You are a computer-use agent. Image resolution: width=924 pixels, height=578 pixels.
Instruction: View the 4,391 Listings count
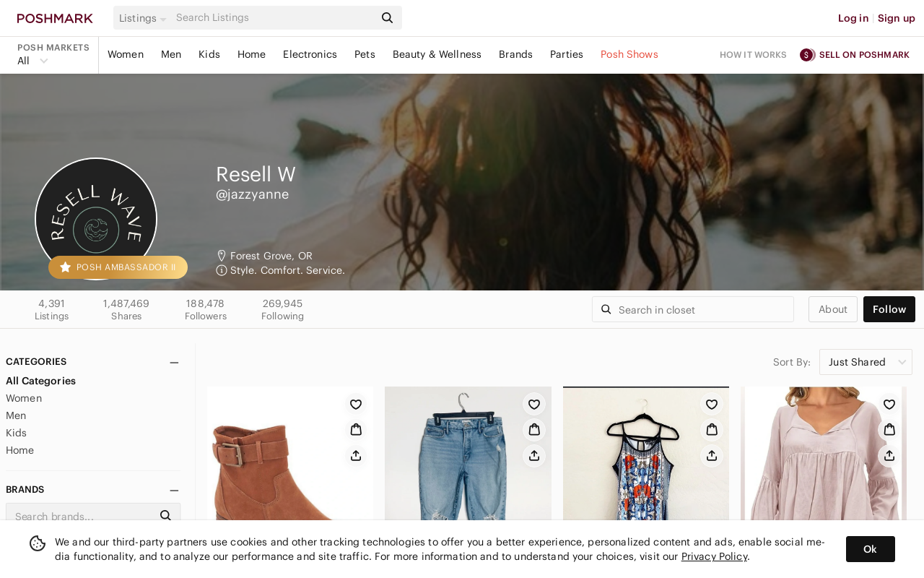pos(52,309)
